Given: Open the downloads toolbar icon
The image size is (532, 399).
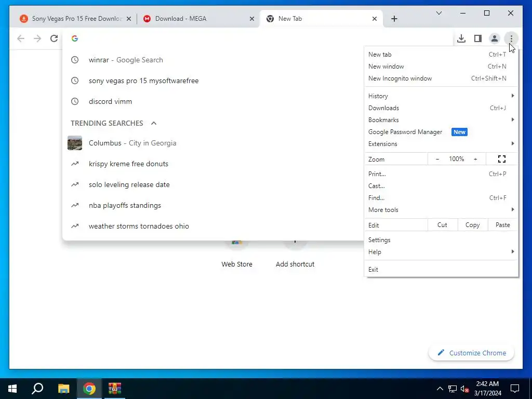Looking at the screenshot, I should pyautogui.click(x=461, y=38).
